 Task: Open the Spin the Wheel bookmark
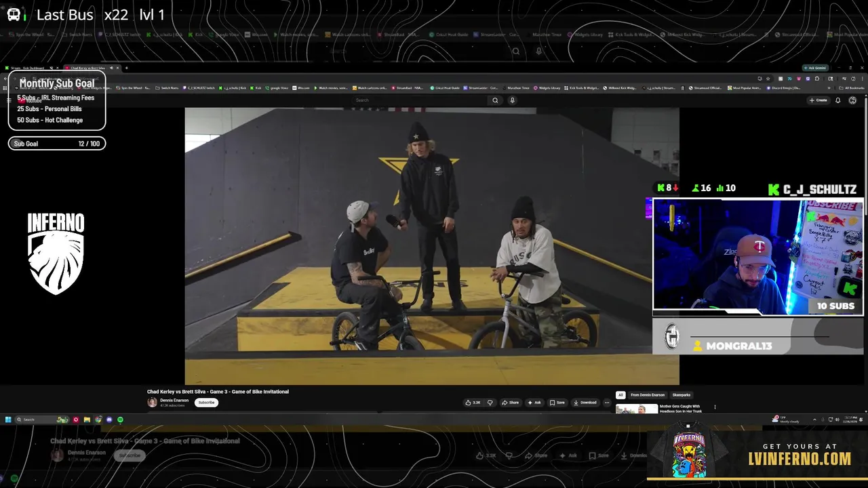click(134, 88)
